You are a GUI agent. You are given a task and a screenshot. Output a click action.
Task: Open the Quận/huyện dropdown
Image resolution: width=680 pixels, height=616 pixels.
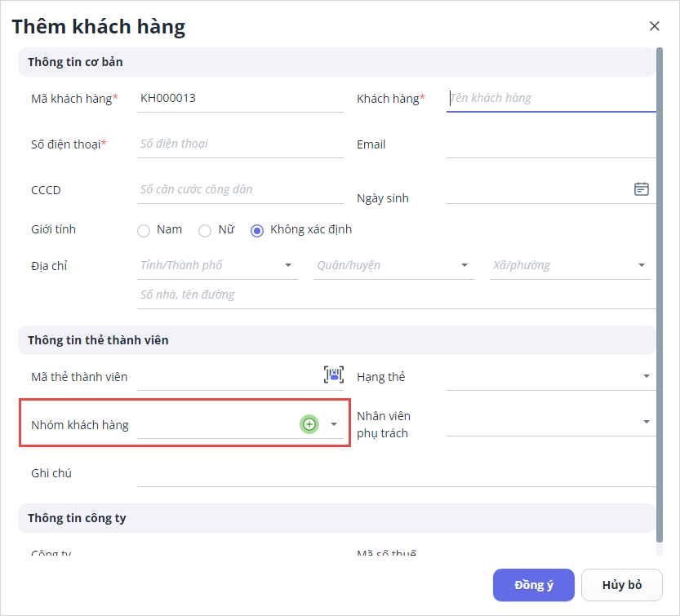464,265
